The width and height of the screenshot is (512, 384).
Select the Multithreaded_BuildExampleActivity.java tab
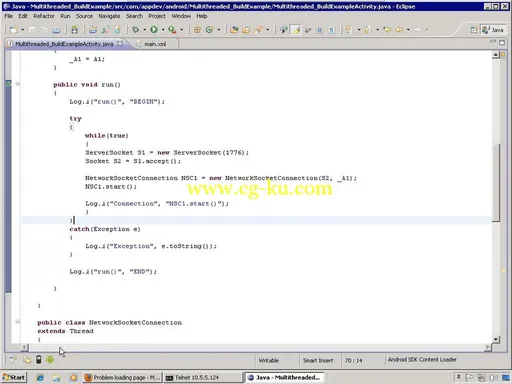click(x=64, y=44)
